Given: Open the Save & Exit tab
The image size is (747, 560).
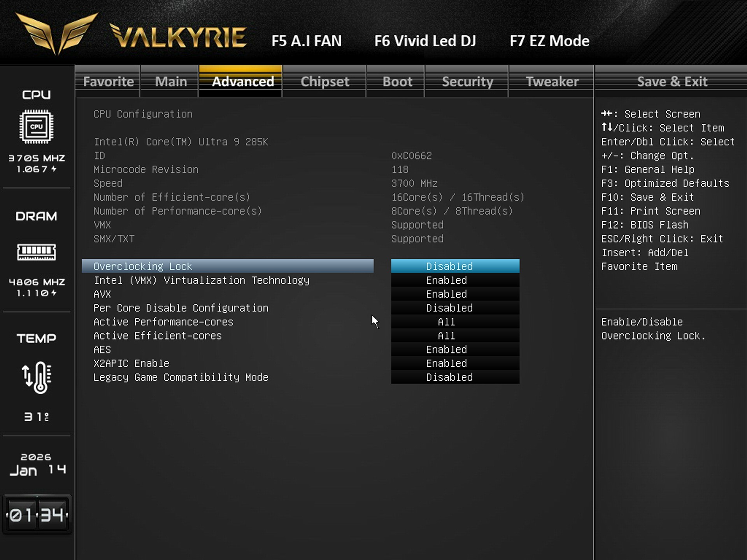Looking at the screenshot, I should 672,82.
